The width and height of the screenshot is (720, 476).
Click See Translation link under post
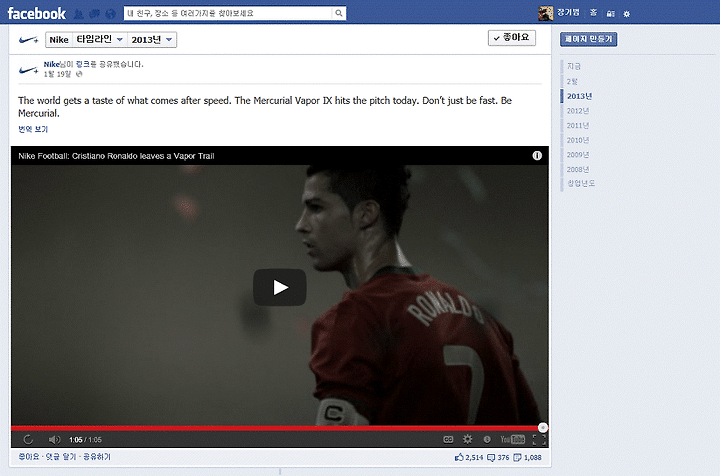point(33,129)
